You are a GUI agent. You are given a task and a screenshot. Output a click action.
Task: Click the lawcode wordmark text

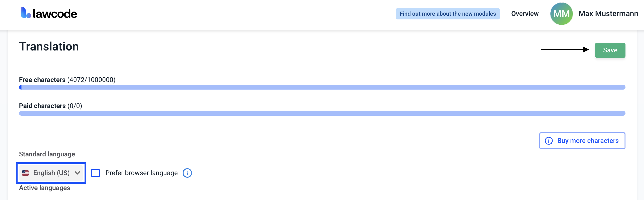pyautogui.click(x=55, y=14)
